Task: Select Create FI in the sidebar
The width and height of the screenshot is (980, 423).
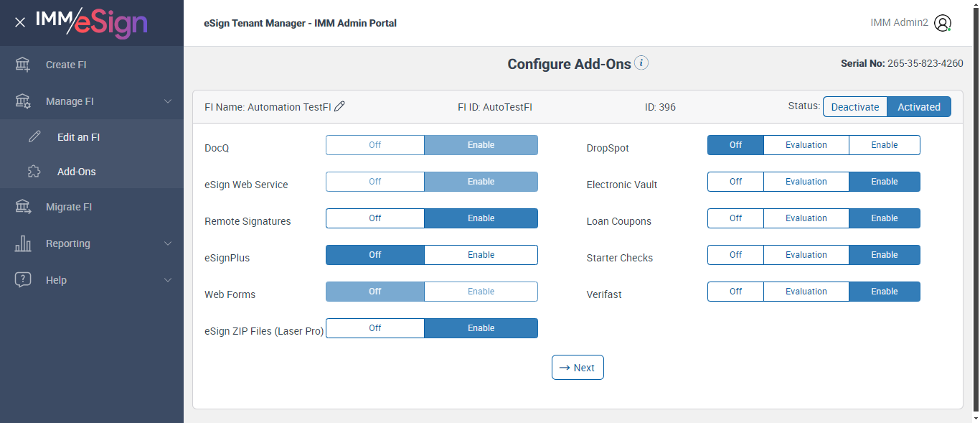Action: tap(66, 65)
